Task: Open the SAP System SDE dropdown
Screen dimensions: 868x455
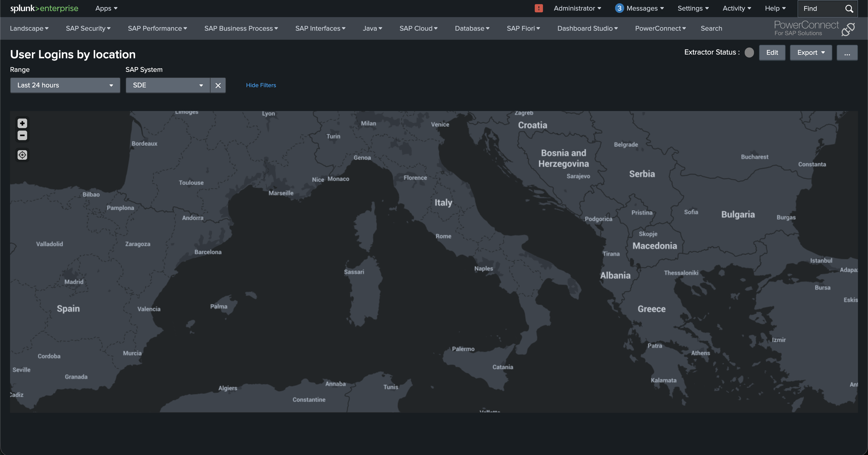Action: tap(168, 85)
